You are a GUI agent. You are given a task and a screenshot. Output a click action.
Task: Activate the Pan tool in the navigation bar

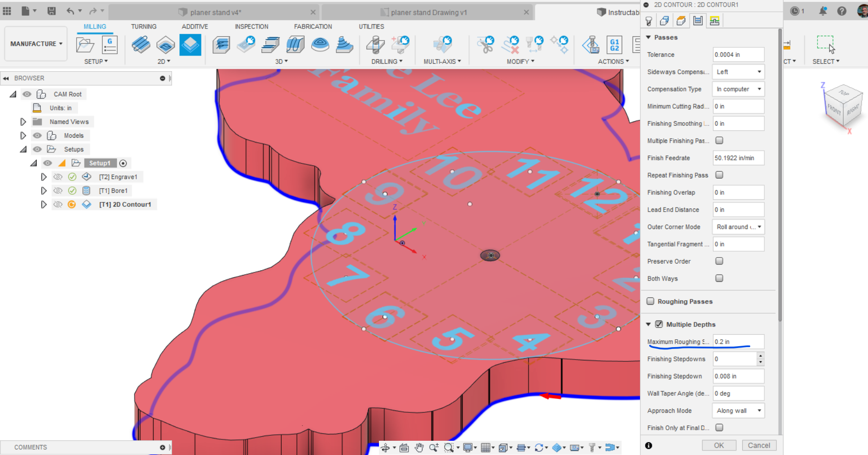point(419,447)
